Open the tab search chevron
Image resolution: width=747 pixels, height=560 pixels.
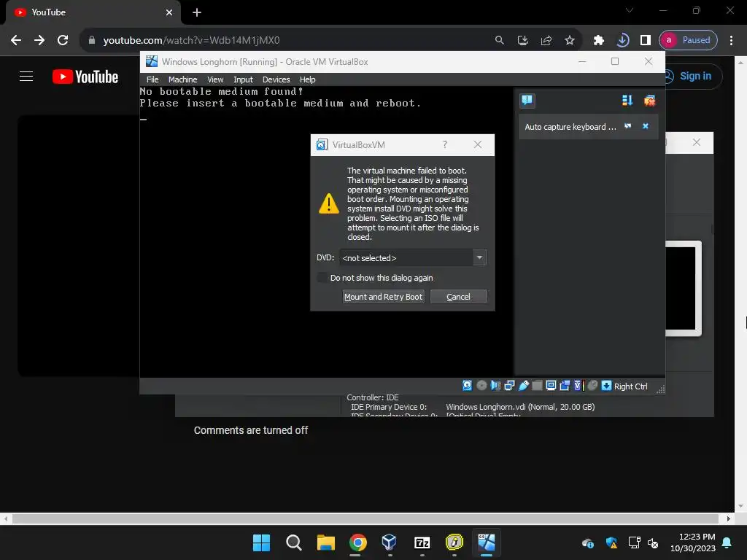(x=630, y=10)
